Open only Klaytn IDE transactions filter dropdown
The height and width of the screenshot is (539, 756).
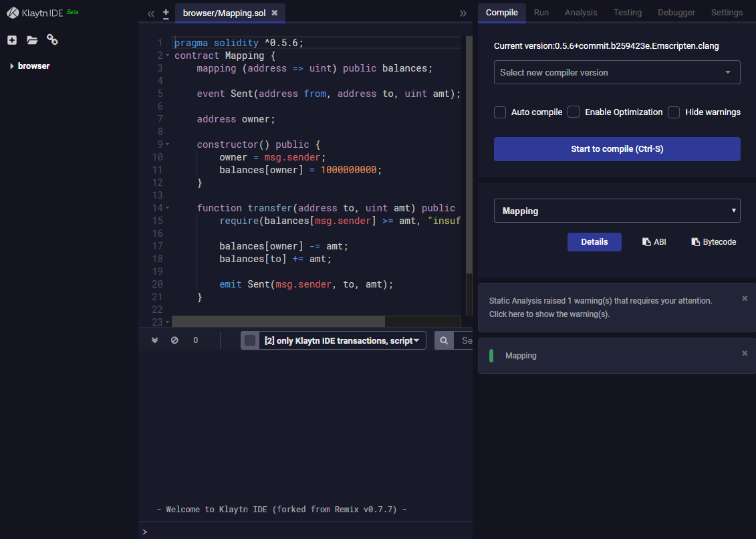pyautogui.click(x=342, y=340)
